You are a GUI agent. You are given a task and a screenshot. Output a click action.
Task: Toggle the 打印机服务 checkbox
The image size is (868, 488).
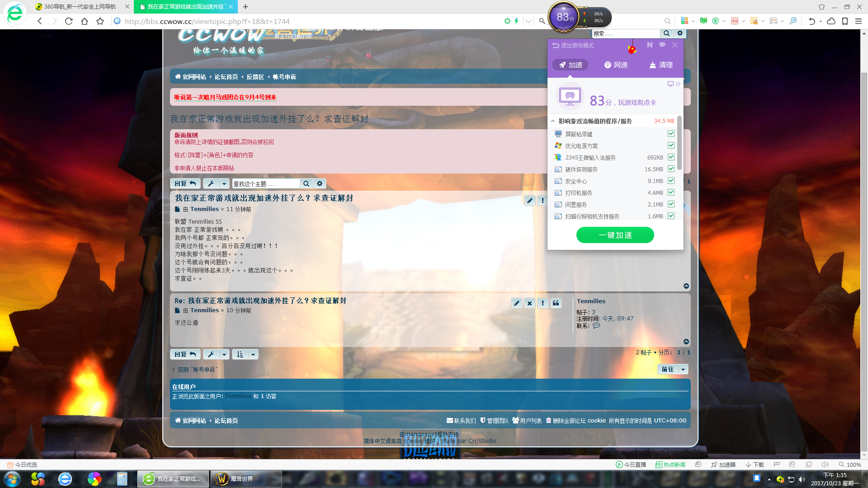coord(671,192)
